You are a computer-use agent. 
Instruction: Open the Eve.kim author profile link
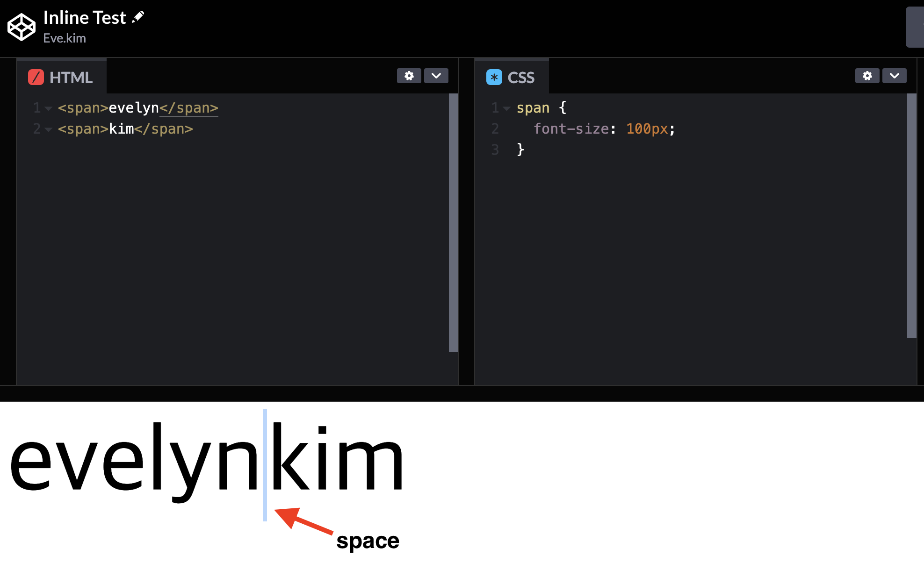(x=65, y=38)
